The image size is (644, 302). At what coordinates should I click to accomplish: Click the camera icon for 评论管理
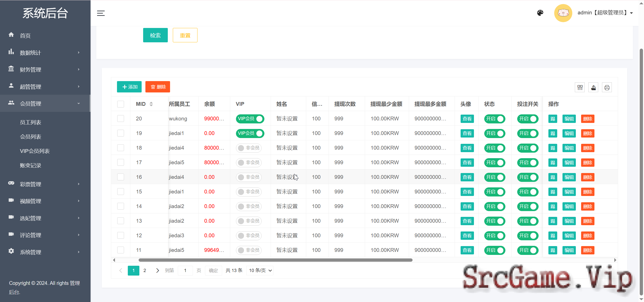pyautogui.click(x=11, y=234)
